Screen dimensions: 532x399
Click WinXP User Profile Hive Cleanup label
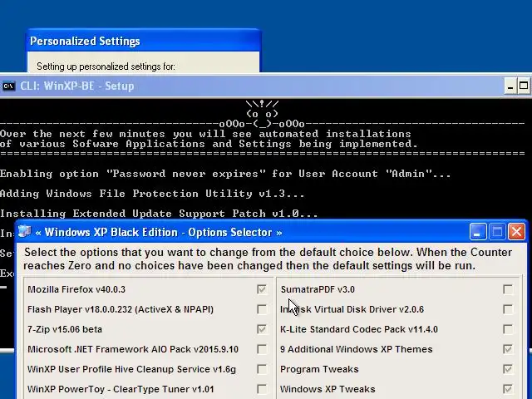(x=131, y=369)
